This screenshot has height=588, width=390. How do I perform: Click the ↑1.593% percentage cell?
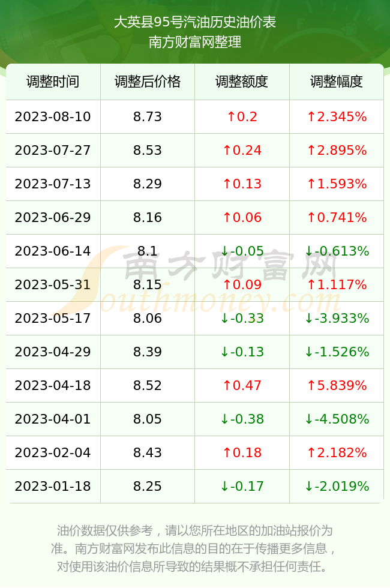pos(337,184)
